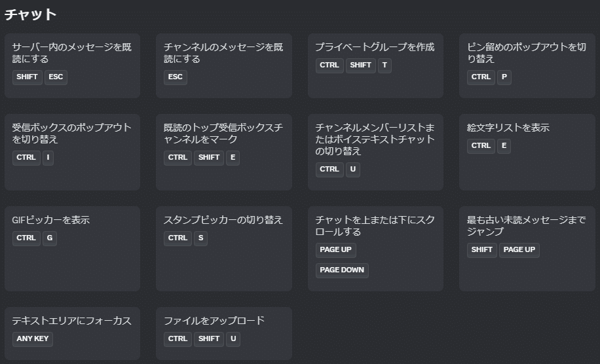Click the ANY KEY badge under テキストエリアにフォーカス
This screenshot has height=364, width=600.
pyautogui.click(x=33, y=338)
